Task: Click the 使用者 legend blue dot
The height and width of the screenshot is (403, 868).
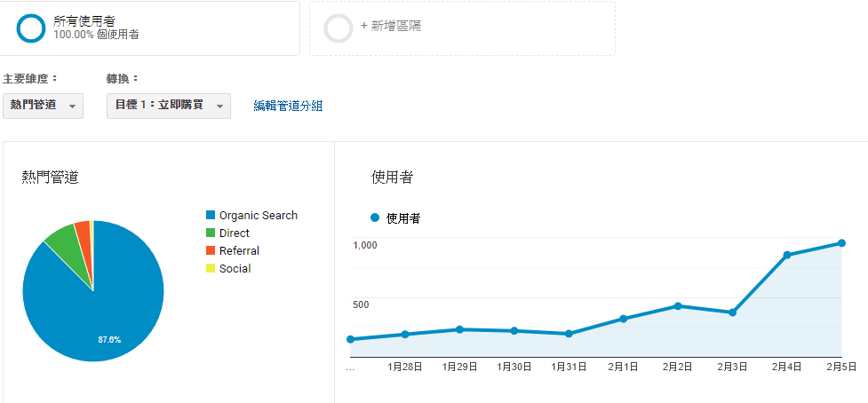Action: [x=375, y=217]
